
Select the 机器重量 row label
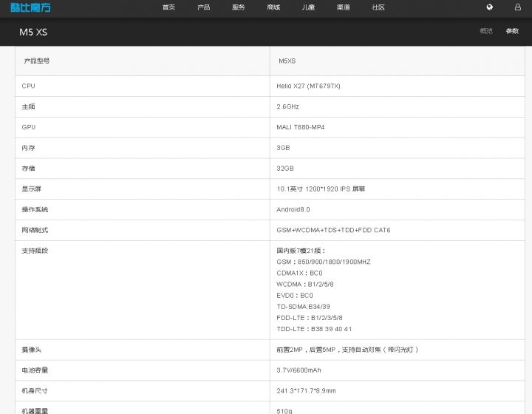[35, 411]
